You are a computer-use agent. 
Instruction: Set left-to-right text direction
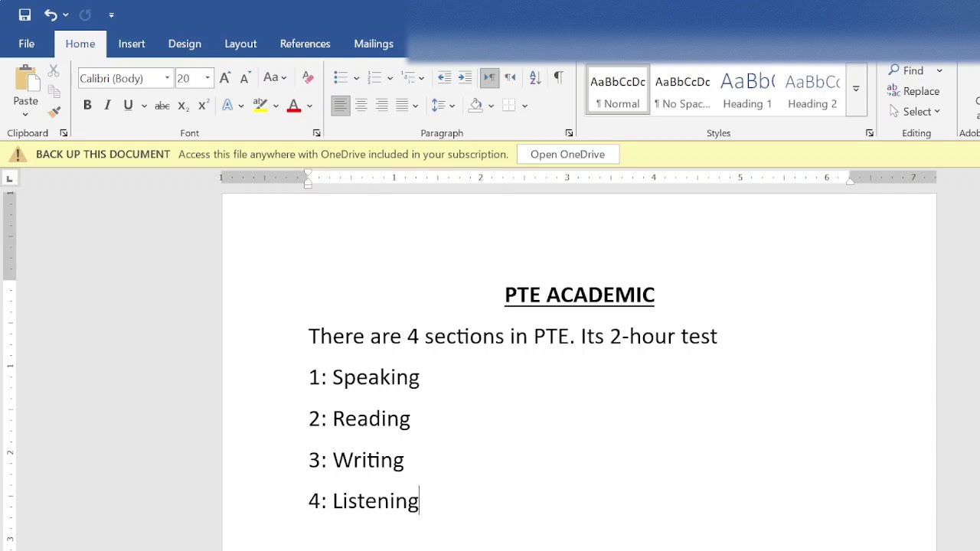click(489, 78)
